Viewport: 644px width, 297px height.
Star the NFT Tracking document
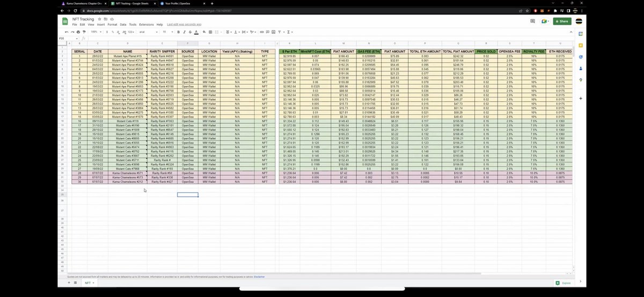pos(99,19)
